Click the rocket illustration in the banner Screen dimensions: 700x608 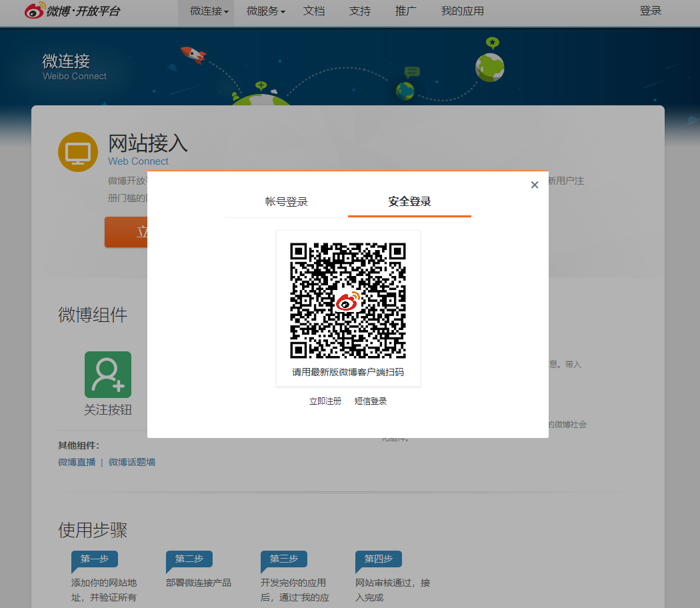tap(193, 54)
